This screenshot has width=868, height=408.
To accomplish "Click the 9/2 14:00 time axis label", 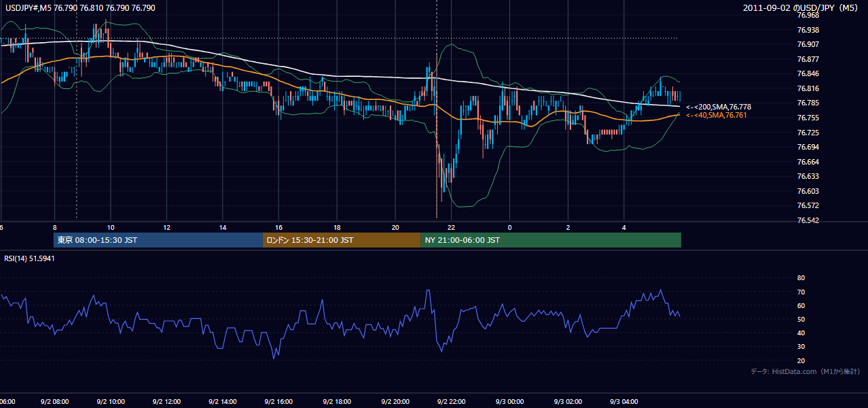I will [223, 402].
